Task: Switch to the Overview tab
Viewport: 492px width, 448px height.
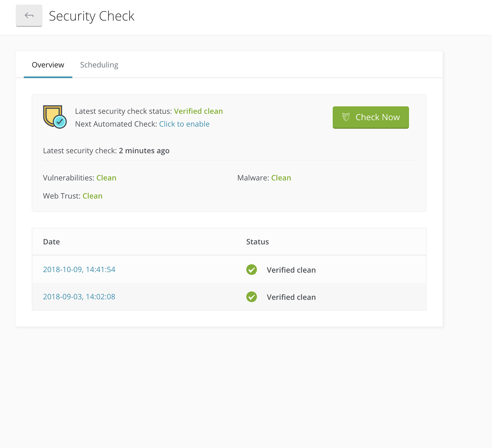Action: coord(48,65)
